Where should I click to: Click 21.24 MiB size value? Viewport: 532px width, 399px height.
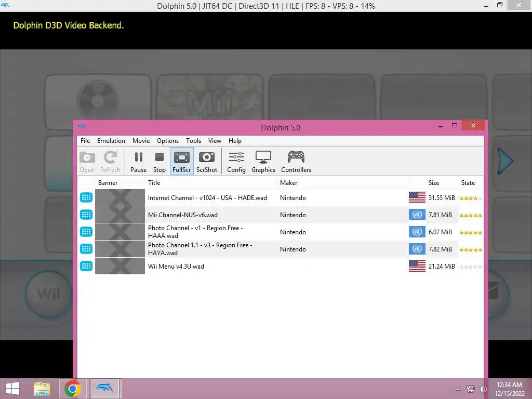442,267
